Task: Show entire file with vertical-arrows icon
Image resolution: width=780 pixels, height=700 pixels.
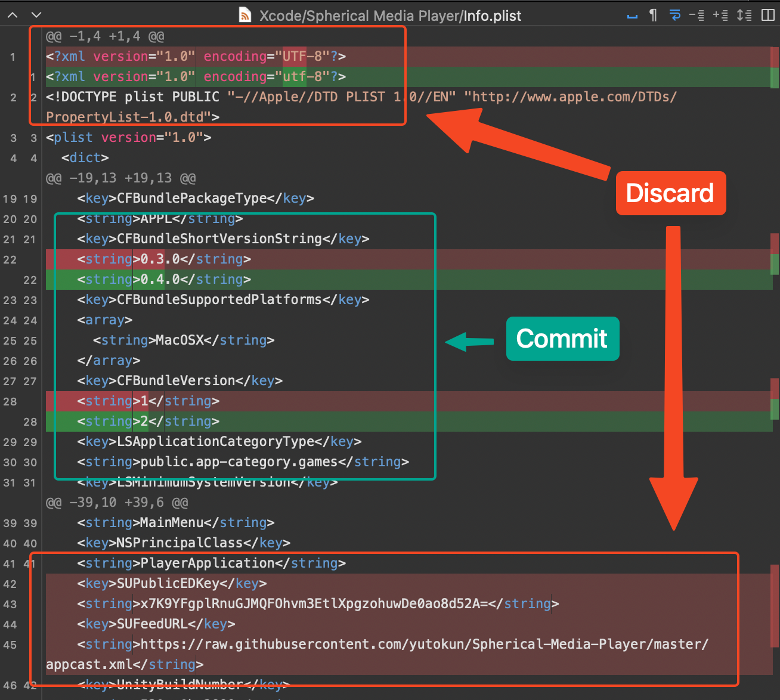Action: 744,15
